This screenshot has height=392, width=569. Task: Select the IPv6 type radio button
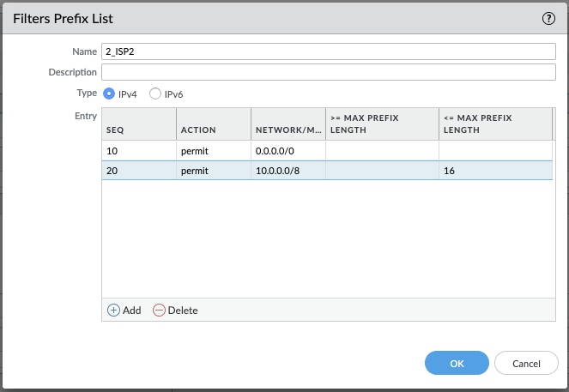pos(155,93)
